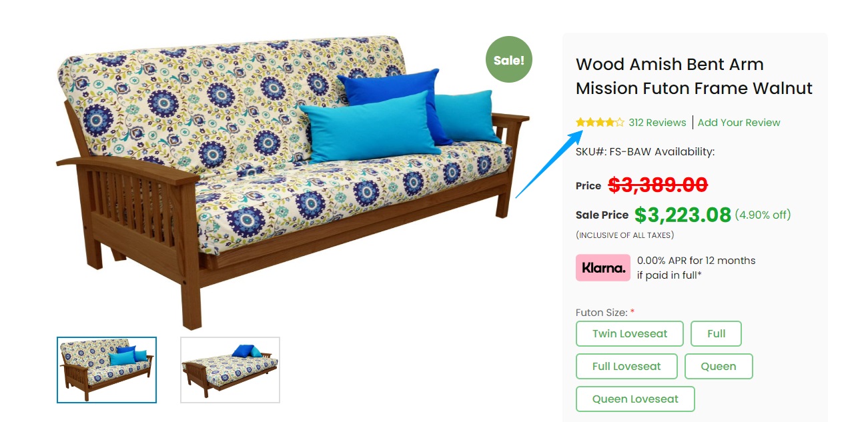Screen dimensions: 868x422
Task: Click the crossed-out $3,389.00 price
Action: 658,185
